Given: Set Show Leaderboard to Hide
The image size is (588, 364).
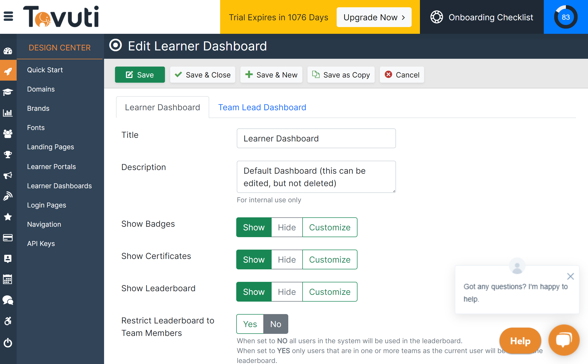Looking at the screenshot, I should pos(287,291).
